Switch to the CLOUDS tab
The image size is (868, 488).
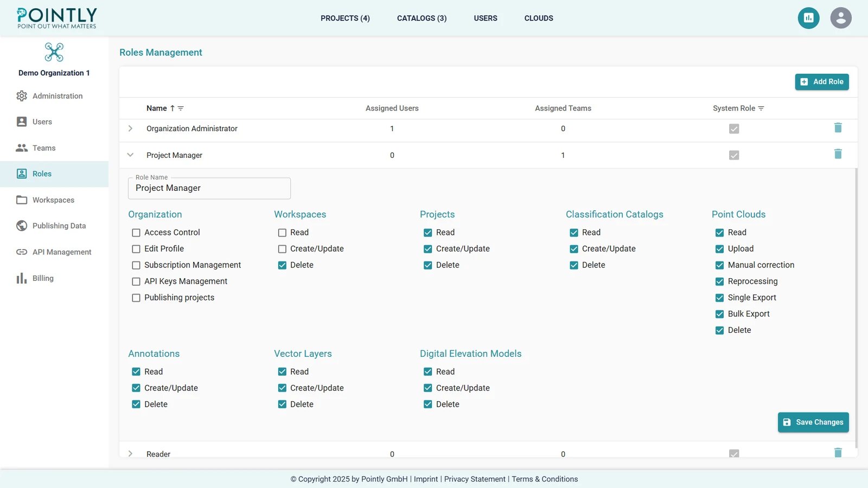point(539,18)
